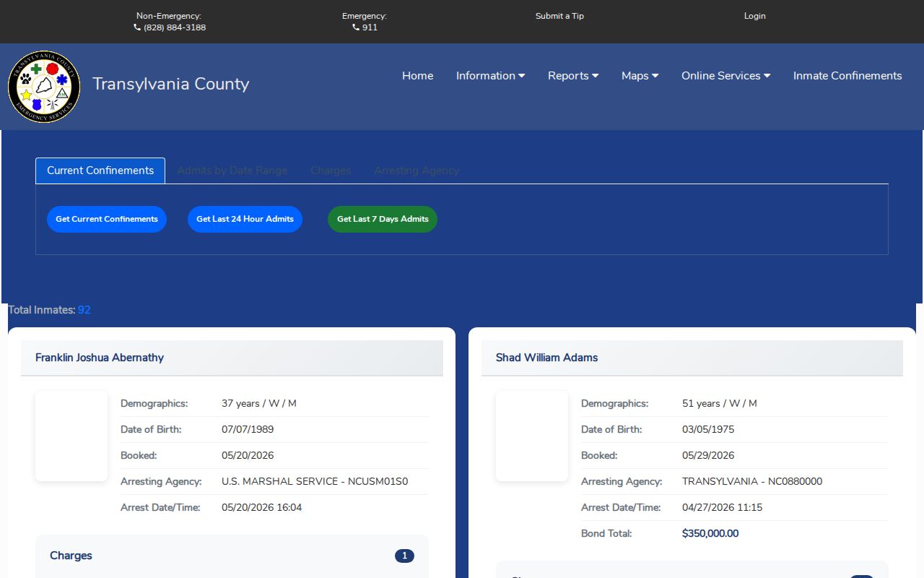
Task: Expand the Reports dropdown menu
Action: 573,76
